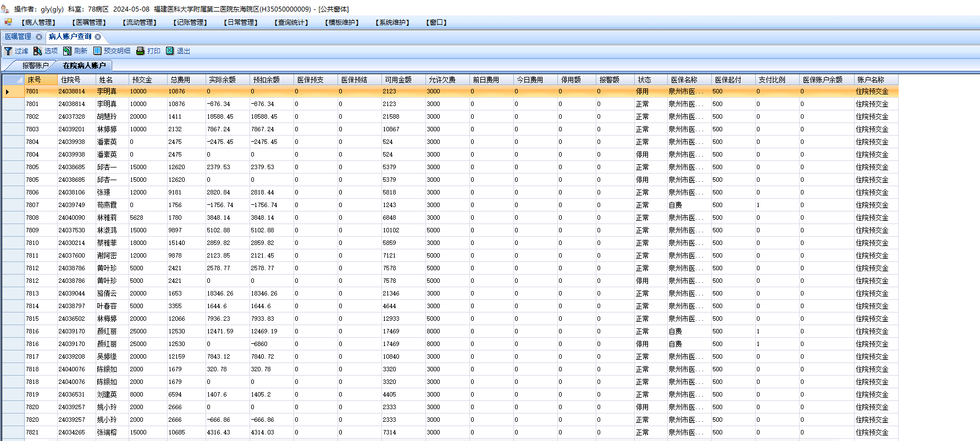Sort by the 住院号 column header

tap(76, 80)
